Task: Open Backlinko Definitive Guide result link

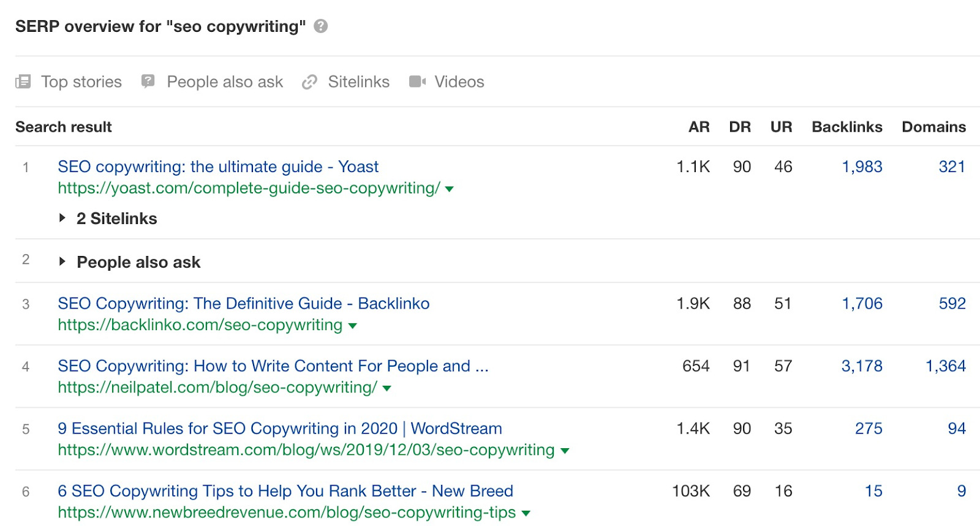Action: (243, 303)
